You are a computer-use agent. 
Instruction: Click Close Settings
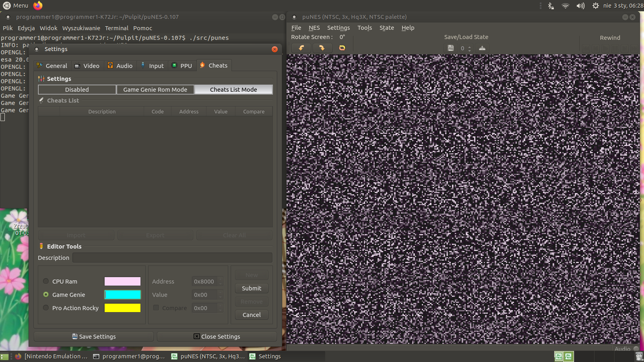(217, 336)
